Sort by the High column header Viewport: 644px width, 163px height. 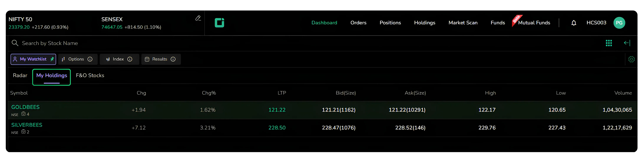(490, 93)
